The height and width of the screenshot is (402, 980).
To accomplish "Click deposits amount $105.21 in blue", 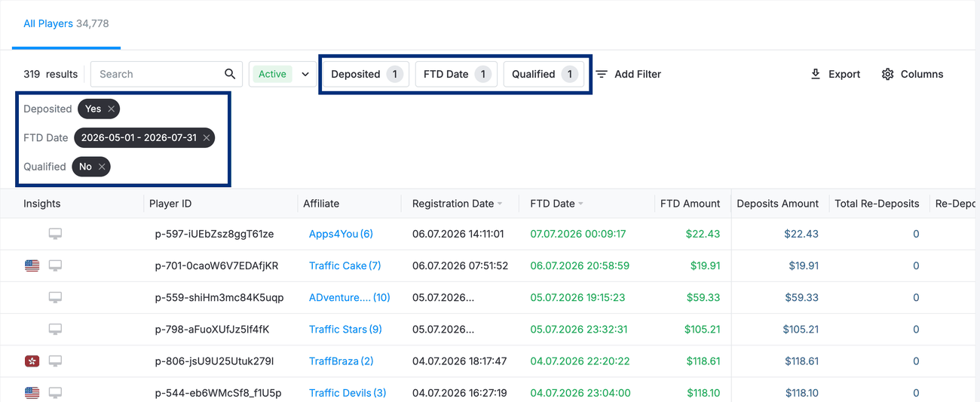I will click(x=801, y=329).
